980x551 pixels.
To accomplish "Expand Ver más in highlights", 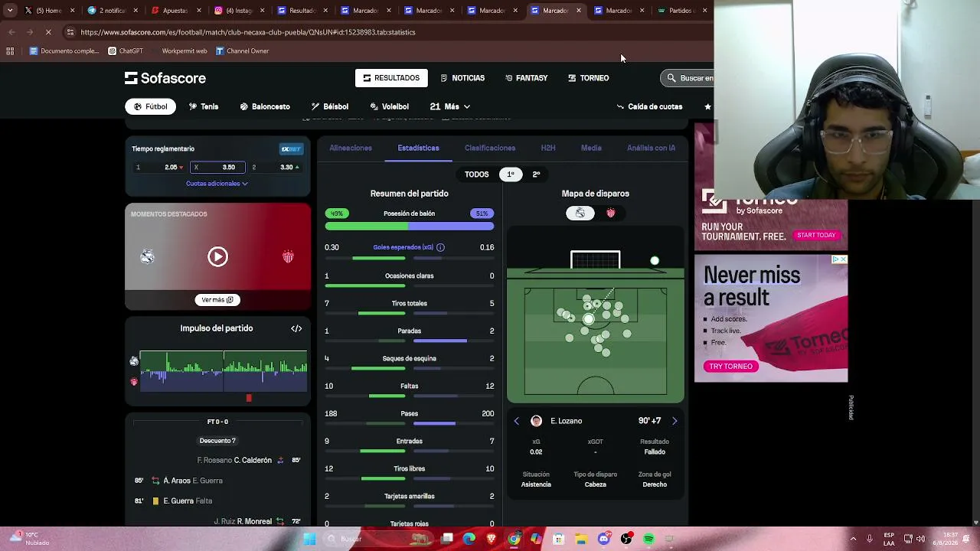I will click(x=217, y=300).
